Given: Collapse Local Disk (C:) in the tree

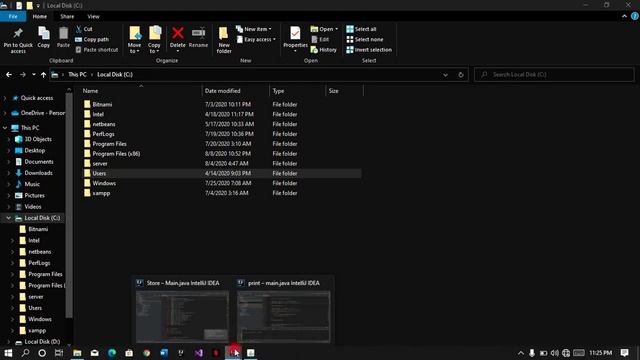Looking at the screenshot, I should pos(8,218).
